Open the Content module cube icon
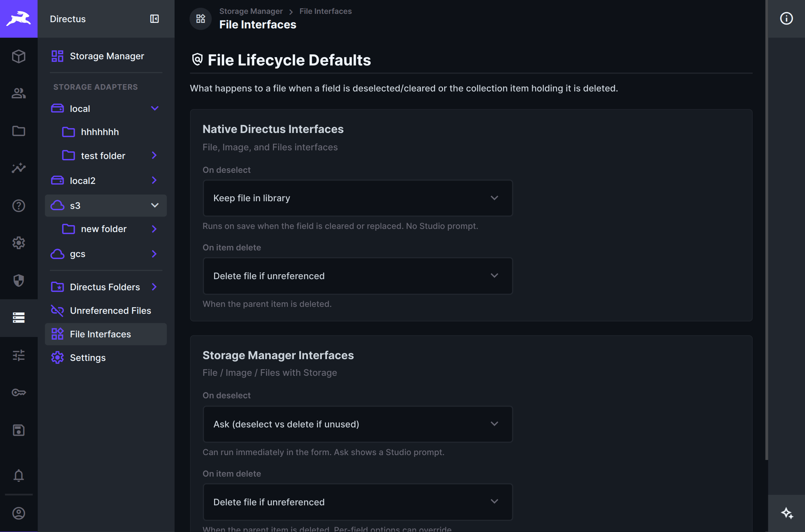Screen dimensions: 805x532 [x=19, y=56]
